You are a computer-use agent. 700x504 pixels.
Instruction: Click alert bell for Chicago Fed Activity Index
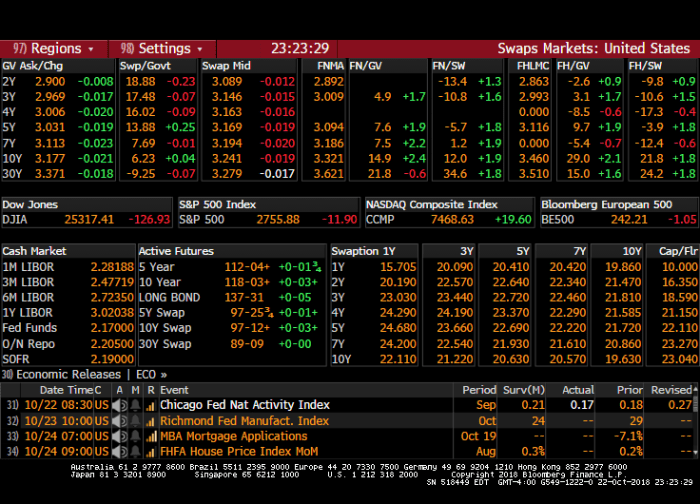(135, 405)
